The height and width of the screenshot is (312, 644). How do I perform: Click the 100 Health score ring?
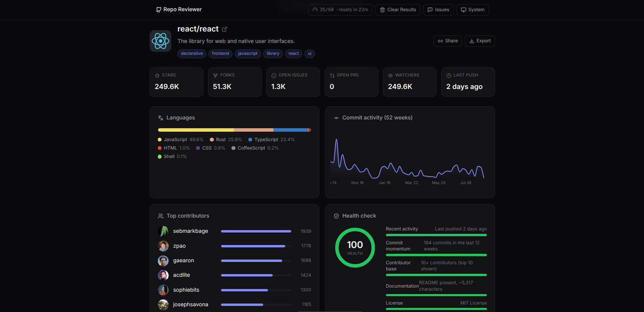(355, 248)
